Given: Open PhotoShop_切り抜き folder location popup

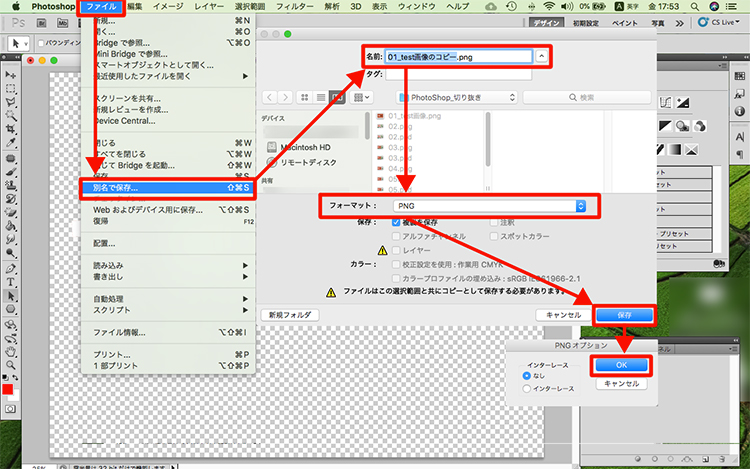Looking at the screenshot, I should [x=457, y=98].
